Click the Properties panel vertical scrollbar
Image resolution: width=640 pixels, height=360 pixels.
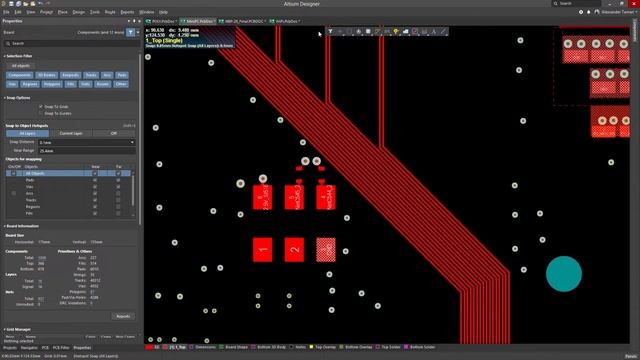pos(140,139)
